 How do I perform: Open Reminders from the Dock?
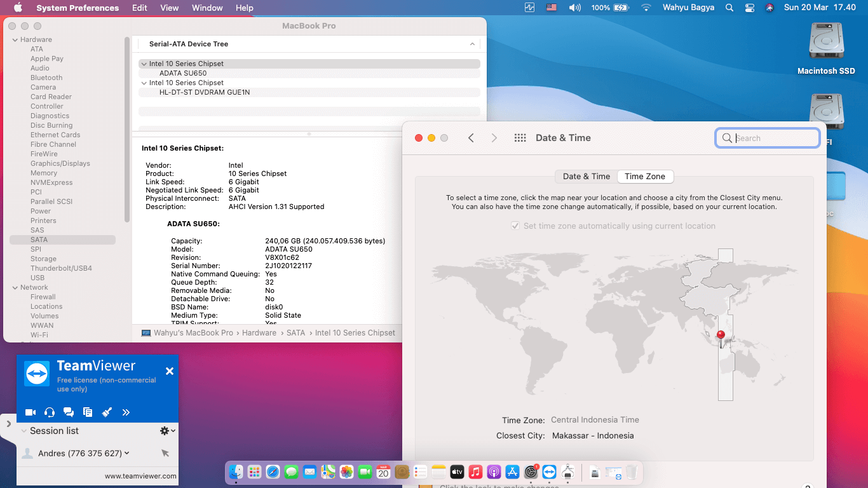pos(421,472)
